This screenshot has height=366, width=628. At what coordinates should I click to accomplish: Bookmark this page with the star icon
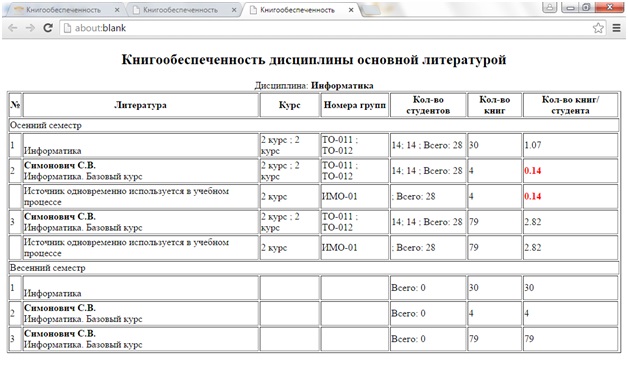click(598, 28)
